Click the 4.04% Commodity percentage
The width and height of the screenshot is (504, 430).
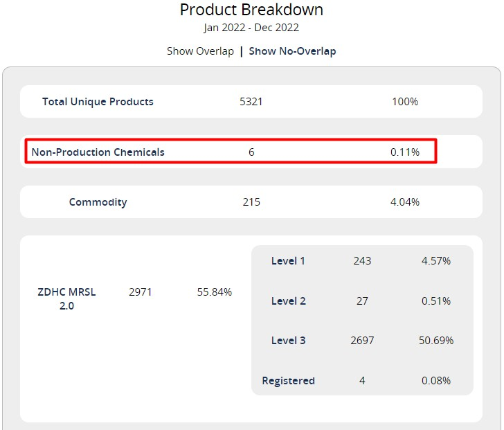405,202
